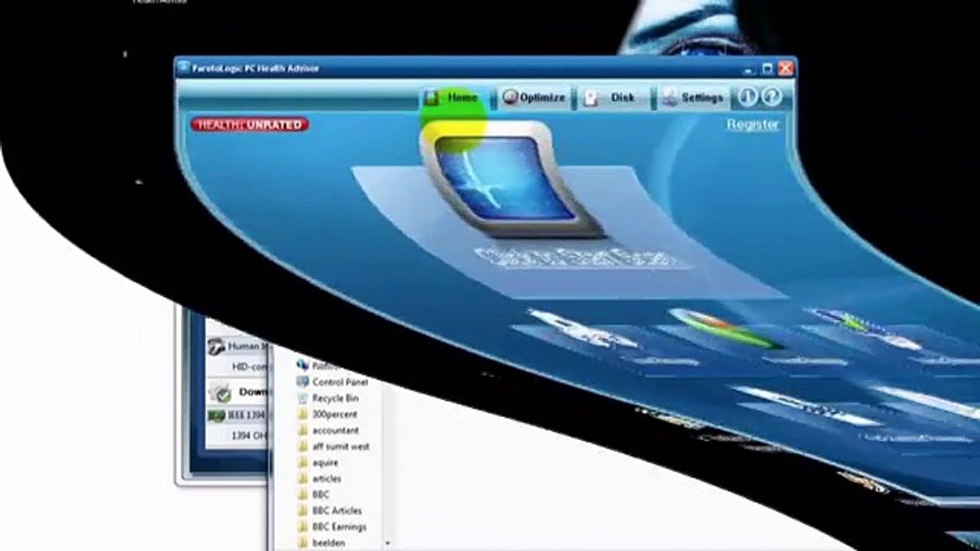This screenshot has height=551, width=980.
Task: Click the Recycle Bin icon
Action: click(x=302, y=398)
